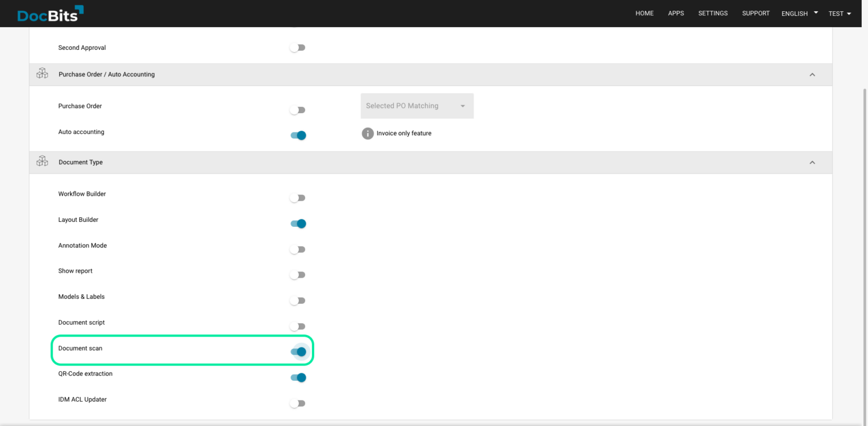Collapse the Document Type section
This screenshot has height=426, width=868.
point(812,162)
